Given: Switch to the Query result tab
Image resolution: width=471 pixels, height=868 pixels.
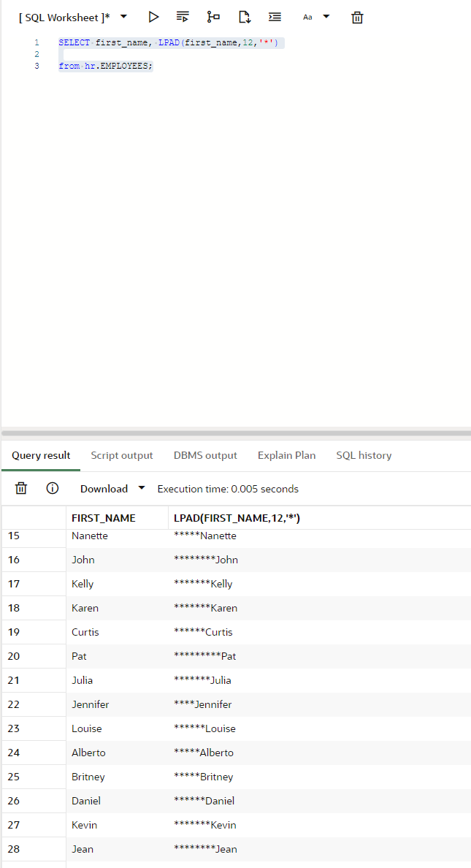Looking at the screenshot, I should pos(41,456).
